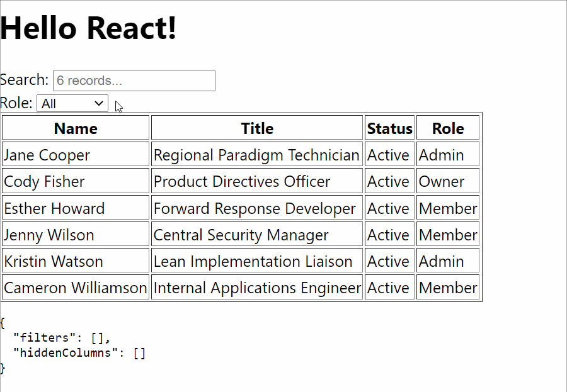Click the Name column header
Viewport: 567px width, 392px height.
pyautogui.click(x=75, y=128)
